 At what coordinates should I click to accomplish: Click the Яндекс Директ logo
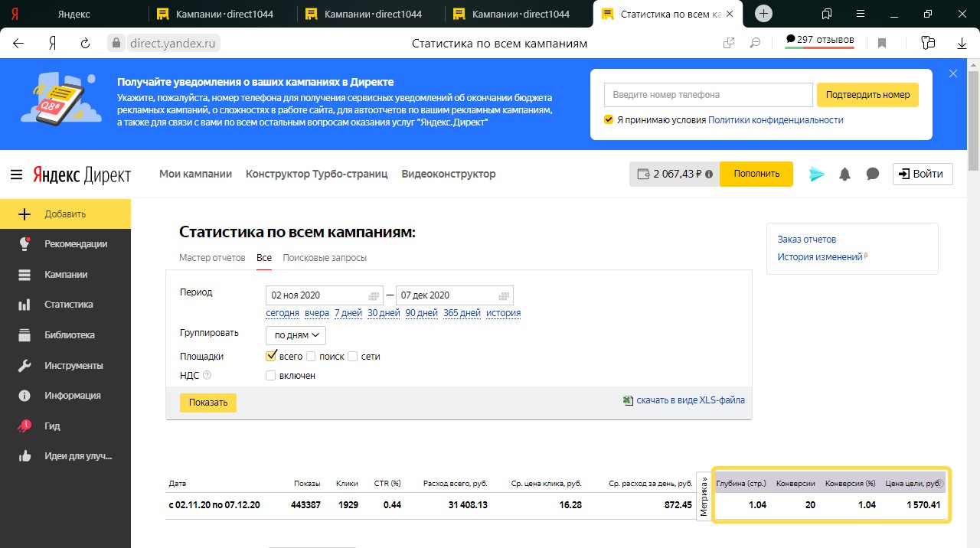pos(82,175)
